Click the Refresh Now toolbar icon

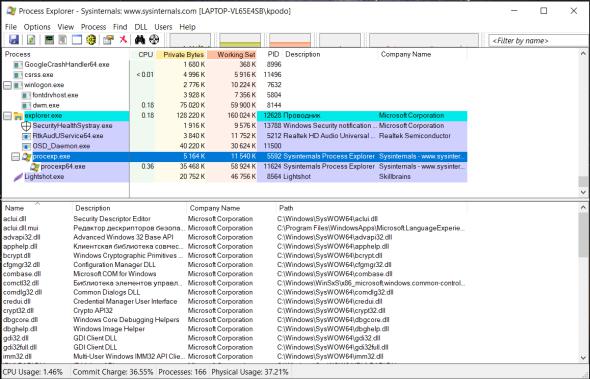31,40
